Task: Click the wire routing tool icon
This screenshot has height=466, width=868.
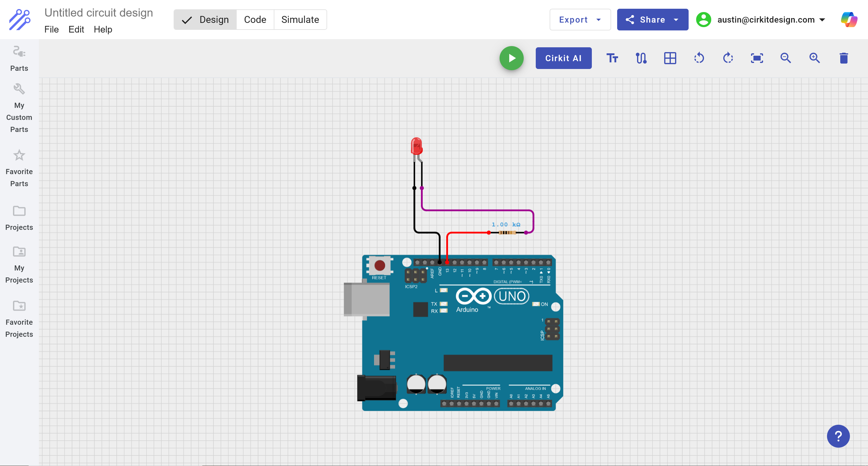Action: (641, 58)
